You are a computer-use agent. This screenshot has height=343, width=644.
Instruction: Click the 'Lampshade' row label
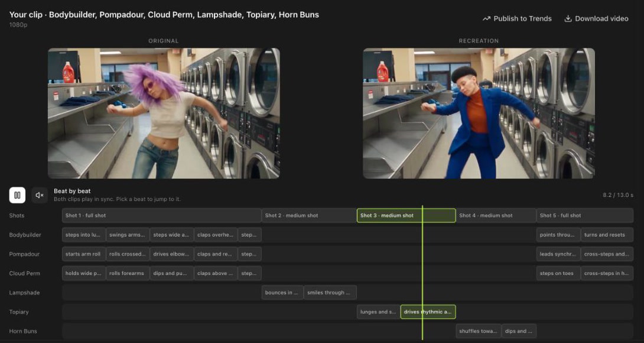[24, 293]
